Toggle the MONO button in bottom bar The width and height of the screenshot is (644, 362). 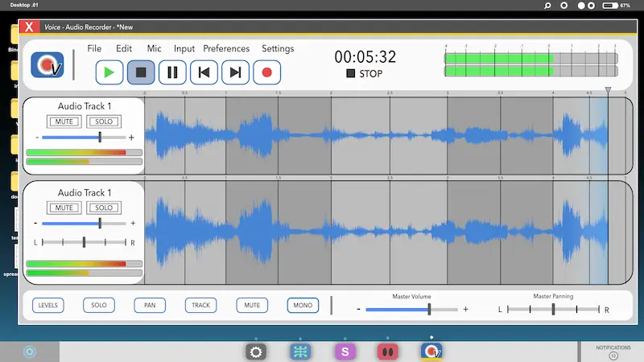pos(303,306)
